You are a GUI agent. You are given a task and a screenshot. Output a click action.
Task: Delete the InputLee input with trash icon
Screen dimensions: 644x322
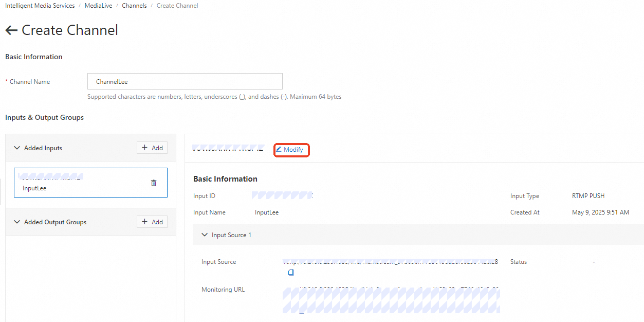click(154, 183)
